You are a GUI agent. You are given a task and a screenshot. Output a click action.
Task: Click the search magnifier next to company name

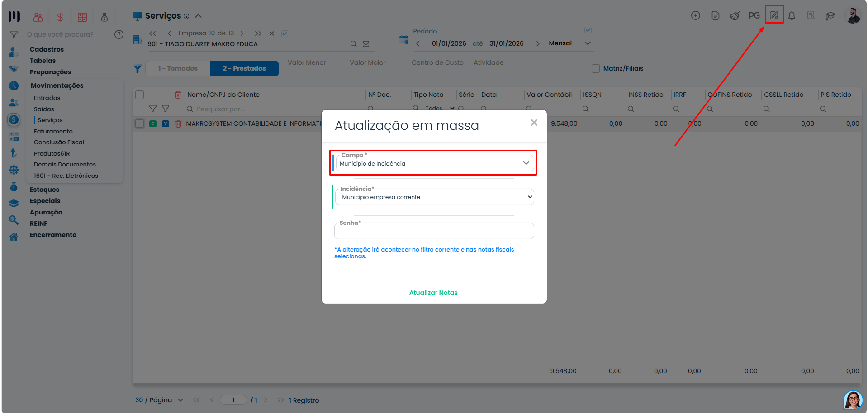[353, 44]
